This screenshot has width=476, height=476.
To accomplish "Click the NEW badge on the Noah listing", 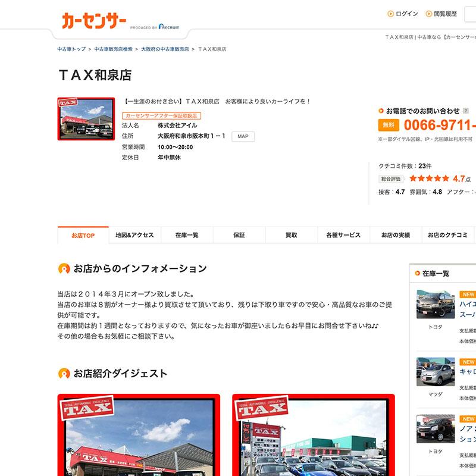I will click(x=468, y=419).
